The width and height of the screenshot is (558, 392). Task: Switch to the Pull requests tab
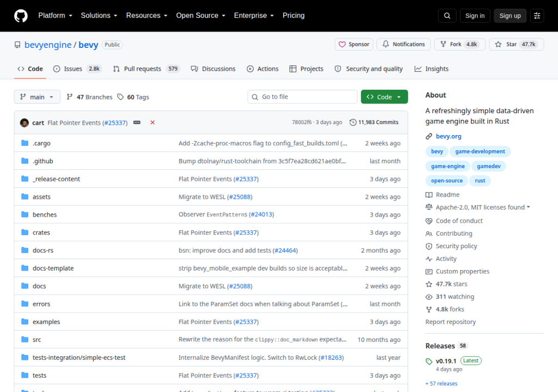coord(146,69)
